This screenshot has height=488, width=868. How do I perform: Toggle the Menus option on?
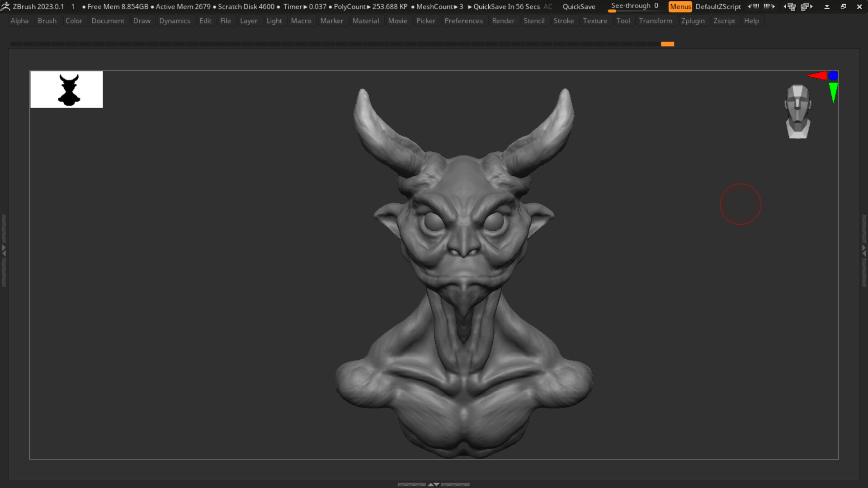tap(680, 6)
